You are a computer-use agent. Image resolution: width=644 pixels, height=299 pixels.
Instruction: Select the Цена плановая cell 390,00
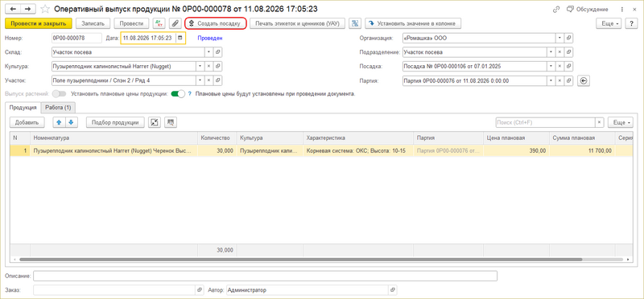(x=516, y=151)
